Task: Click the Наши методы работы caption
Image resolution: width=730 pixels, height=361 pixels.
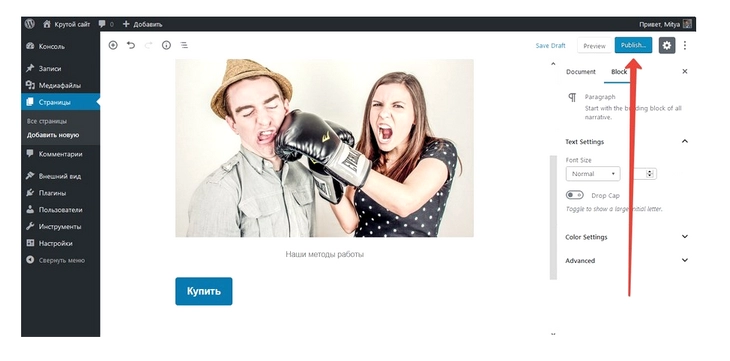Action: pyautogui.click(x=324, y=254)
